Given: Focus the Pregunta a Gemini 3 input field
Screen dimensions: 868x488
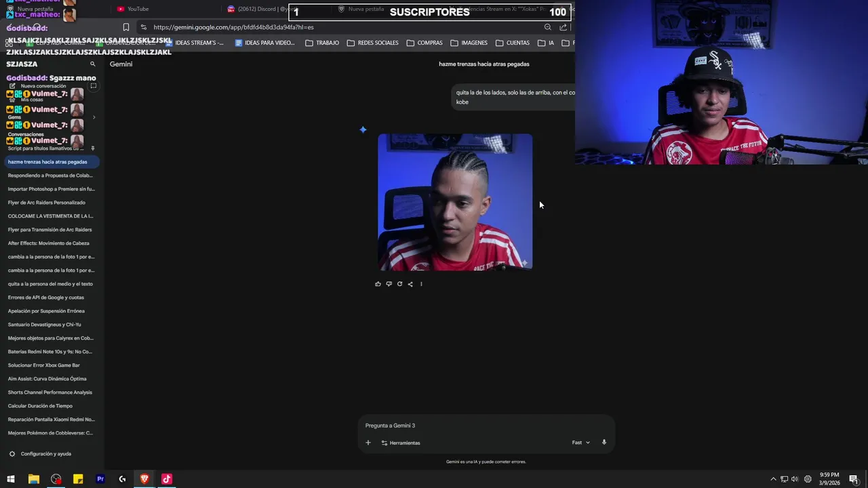Looking at the screenshot, I should coord(486,426).
